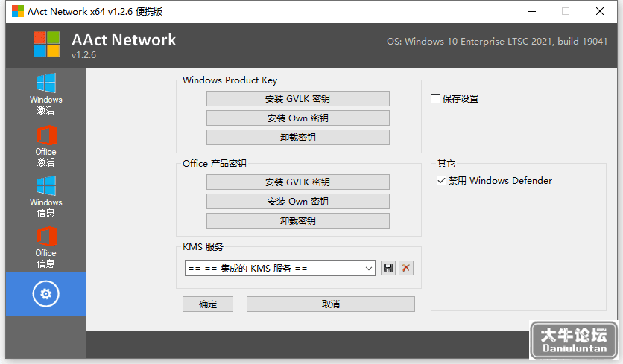Click the AAct Network title text
Image resolution: width=623 pixels, height=364 pixels.
click(x=124, y=40)
